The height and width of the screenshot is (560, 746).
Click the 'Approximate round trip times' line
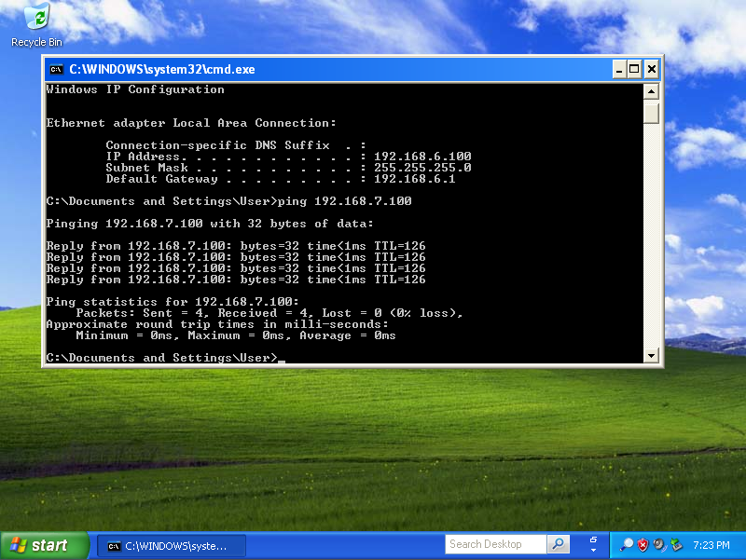[217, 324]
